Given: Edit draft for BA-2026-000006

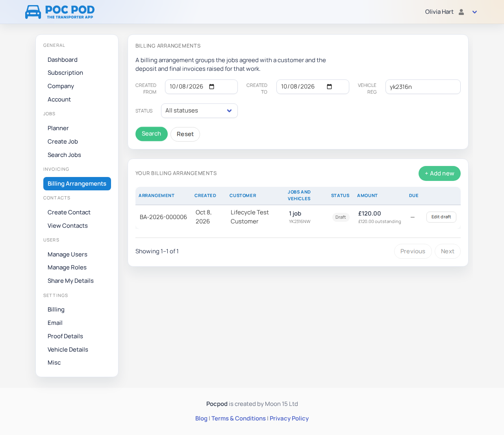Looking at the screenshot, I should click(x=441, y=217).
